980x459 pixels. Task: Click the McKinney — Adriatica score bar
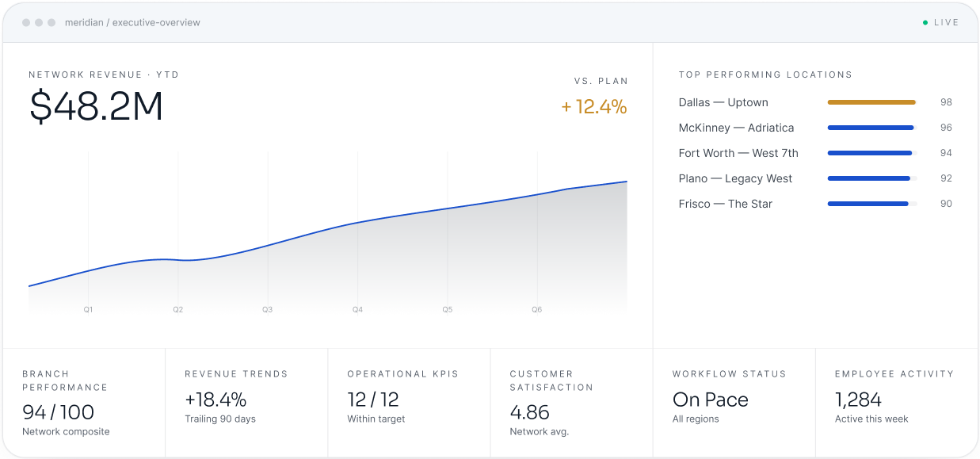pos(871,128)
